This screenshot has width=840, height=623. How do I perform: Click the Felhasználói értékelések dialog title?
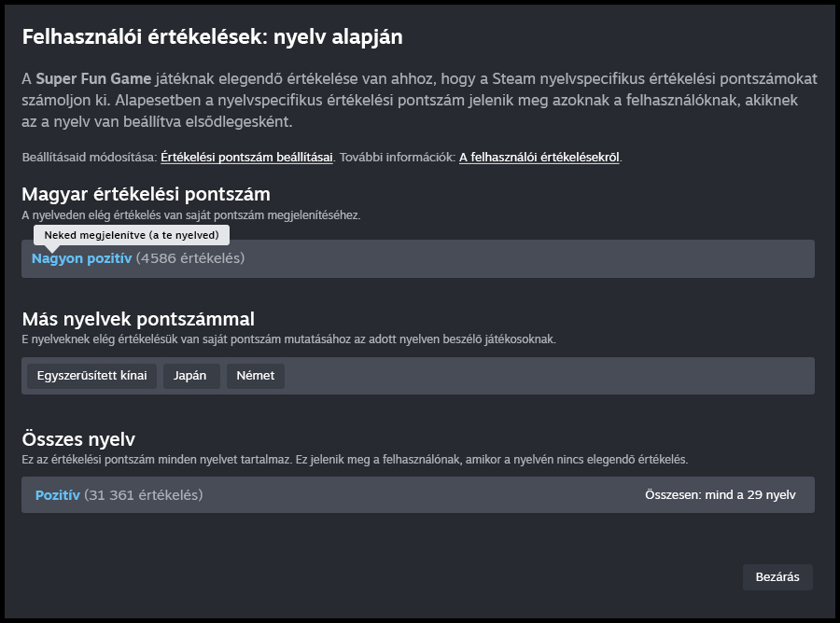point(212,37)
